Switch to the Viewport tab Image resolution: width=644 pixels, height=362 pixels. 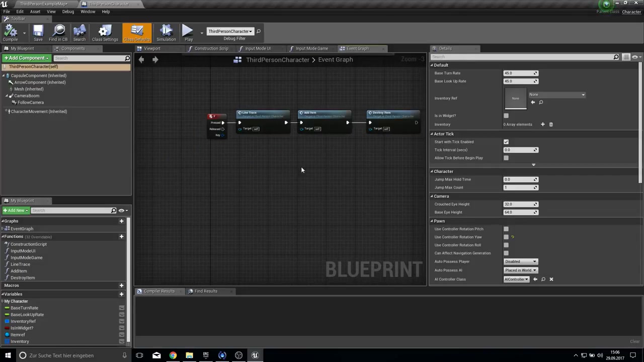(x=152, y=49)
